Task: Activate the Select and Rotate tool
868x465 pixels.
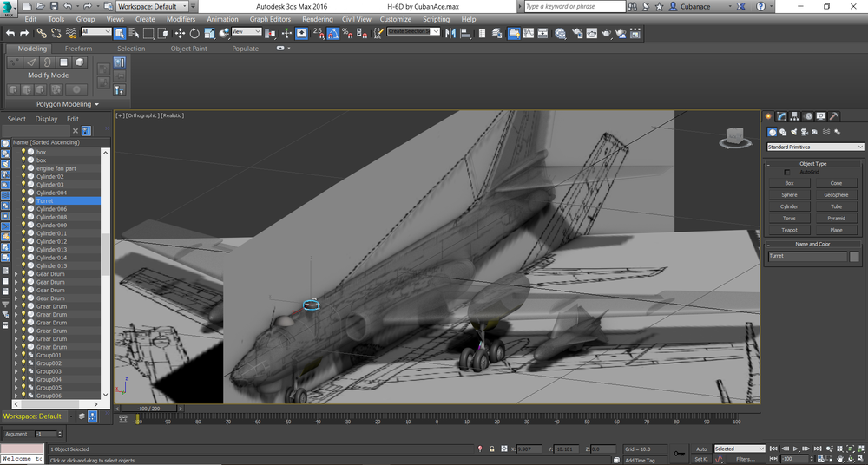Action: click(194, 33)
